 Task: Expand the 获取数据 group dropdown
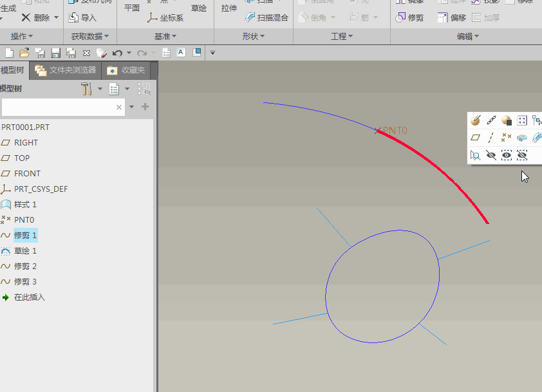[90, 36]
